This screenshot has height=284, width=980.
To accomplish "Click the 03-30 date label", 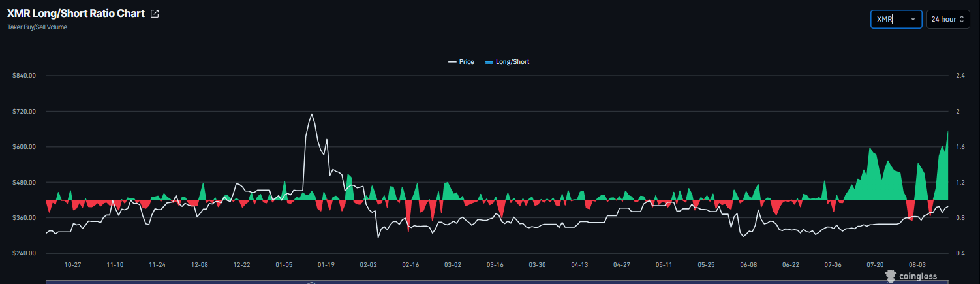I will point(537,265).
